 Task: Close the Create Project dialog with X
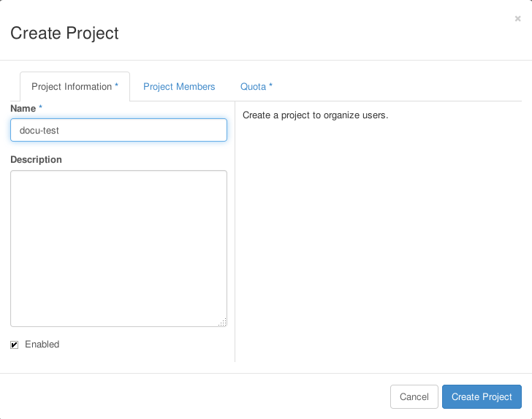click(517, 19)
